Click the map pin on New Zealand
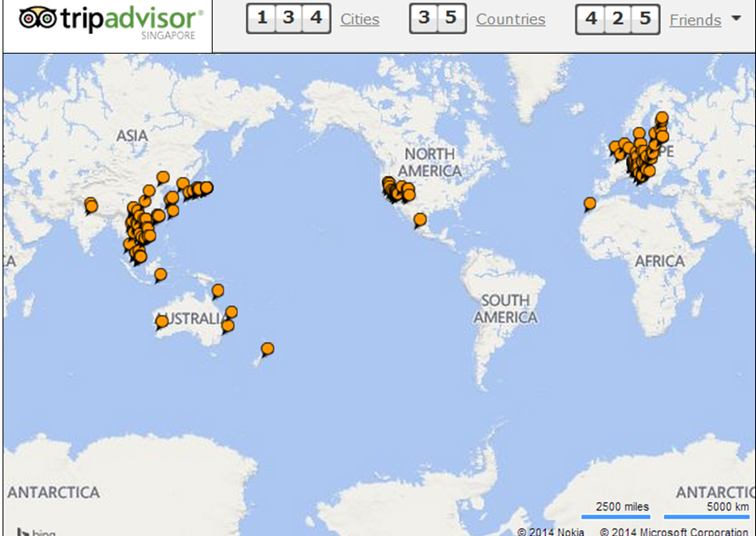 (267, 349)
